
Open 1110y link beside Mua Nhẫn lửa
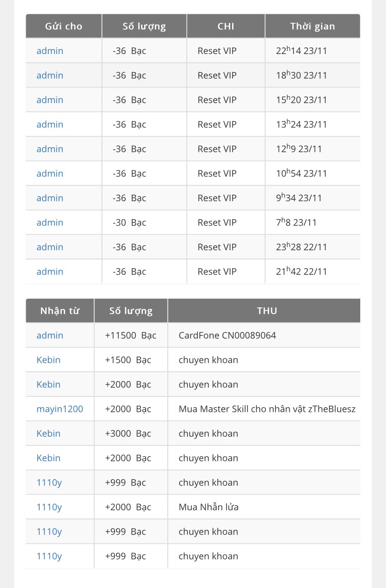[49, 507]
